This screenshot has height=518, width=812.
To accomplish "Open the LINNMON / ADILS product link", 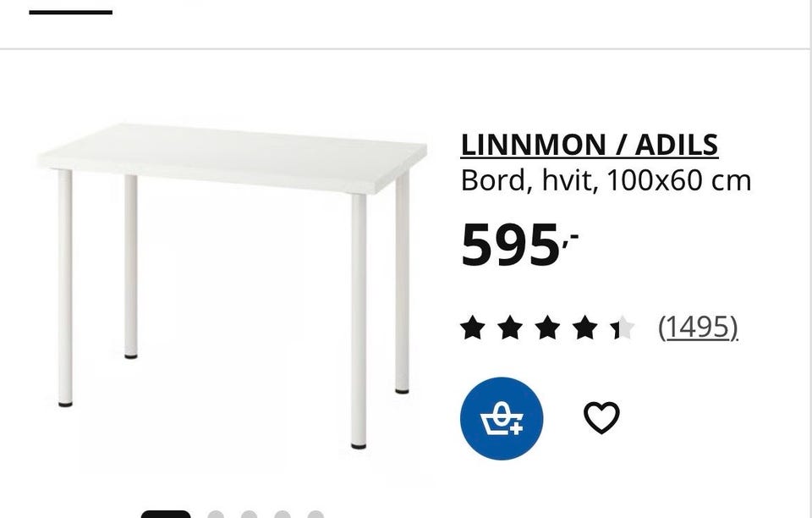I will 590,145.
